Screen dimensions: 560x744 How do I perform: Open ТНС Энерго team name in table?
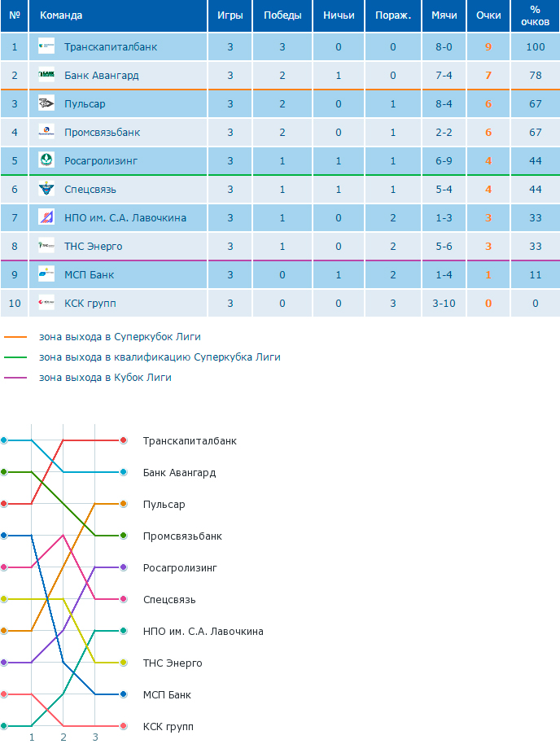tap(93, 247)
